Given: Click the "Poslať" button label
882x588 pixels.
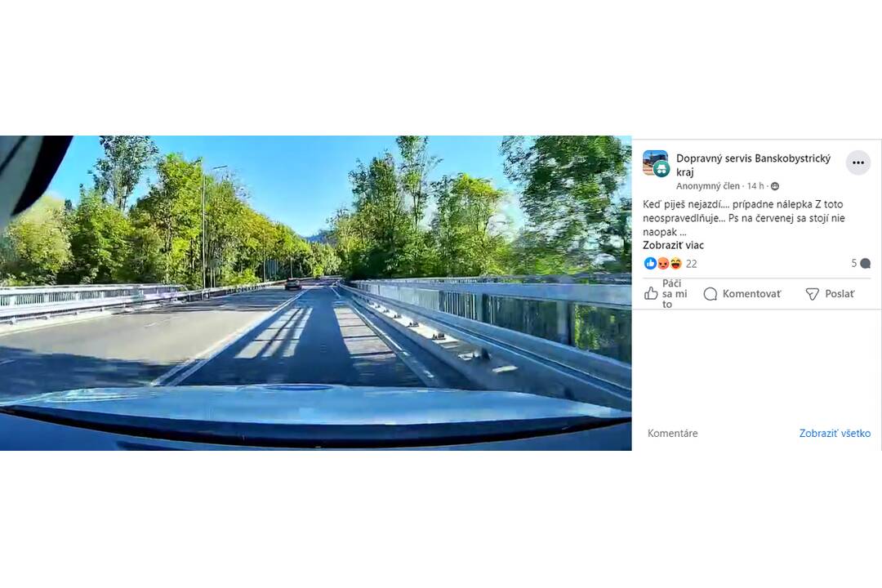Looking at the screenshot, I should [840, 294].
